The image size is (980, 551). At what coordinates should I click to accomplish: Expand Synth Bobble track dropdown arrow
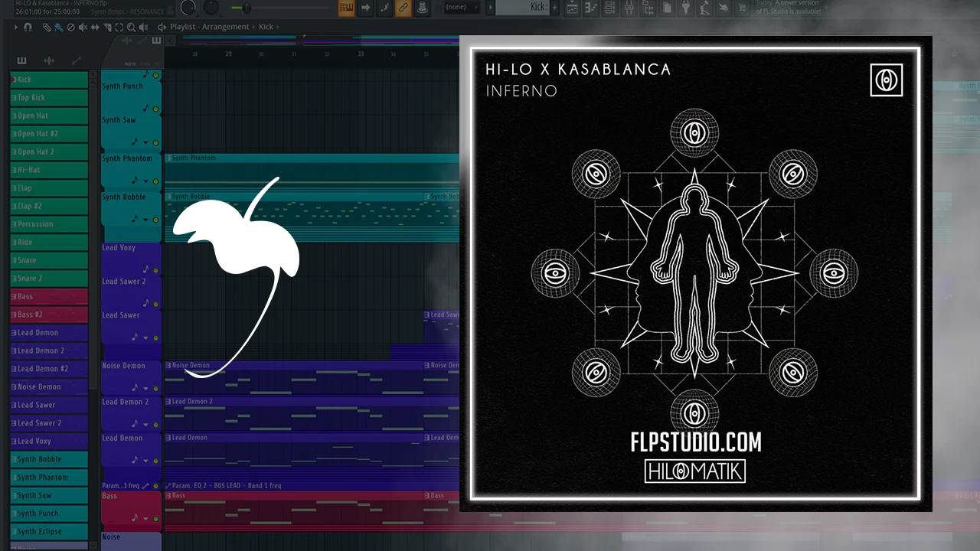[146, 220]
